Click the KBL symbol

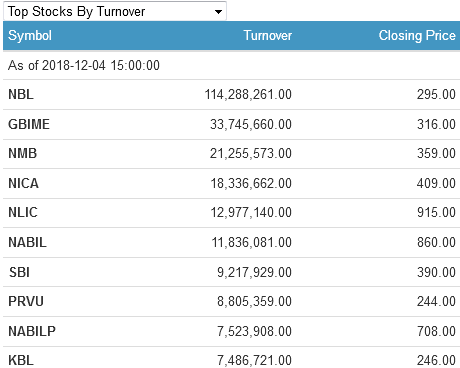(21, 360)
